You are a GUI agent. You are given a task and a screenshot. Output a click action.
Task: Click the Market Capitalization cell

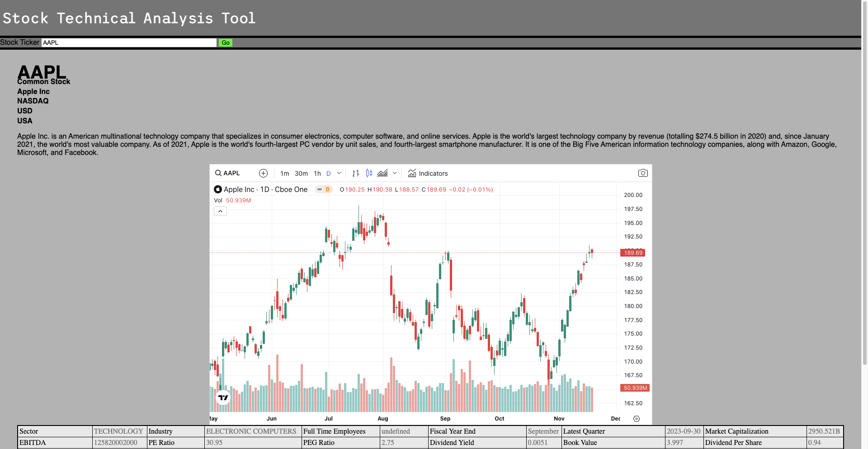point(755,431)
